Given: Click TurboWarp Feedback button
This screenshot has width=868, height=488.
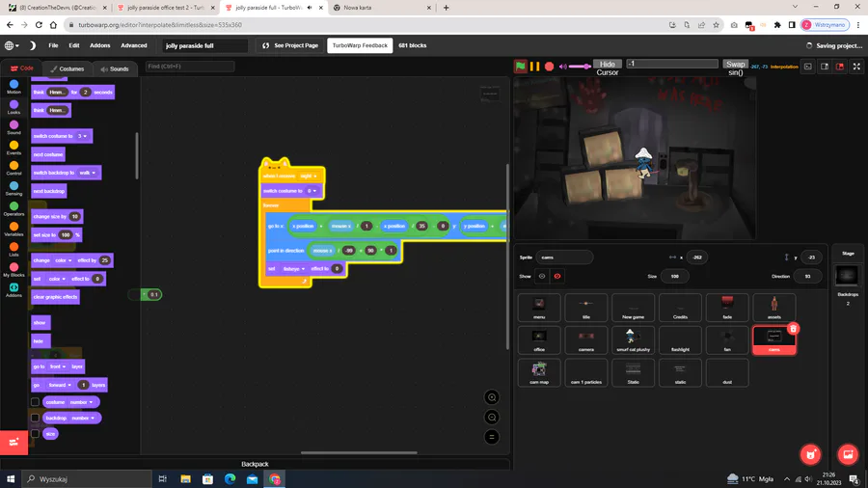Looking at the screenshot, I should 360,45.
